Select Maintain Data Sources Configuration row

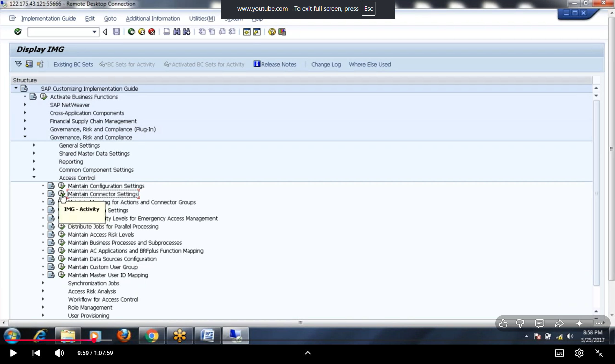tap(112, 259)
